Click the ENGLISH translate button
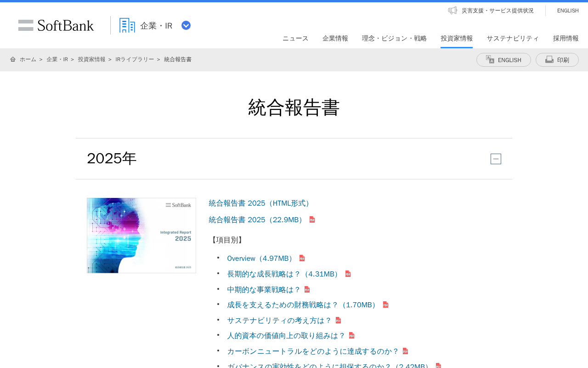This screenshot has height=368, width=588. (503, 60)
